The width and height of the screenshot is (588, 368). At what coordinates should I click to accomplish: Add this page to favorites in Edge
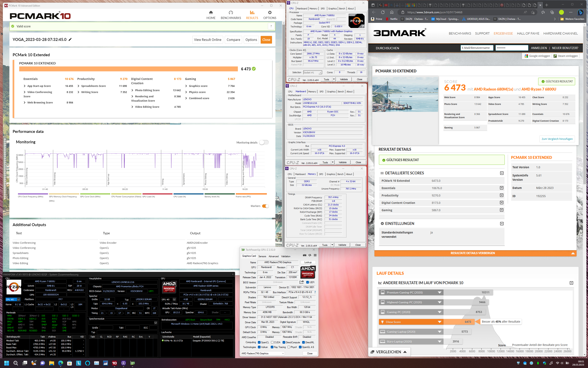pos(533,12)
